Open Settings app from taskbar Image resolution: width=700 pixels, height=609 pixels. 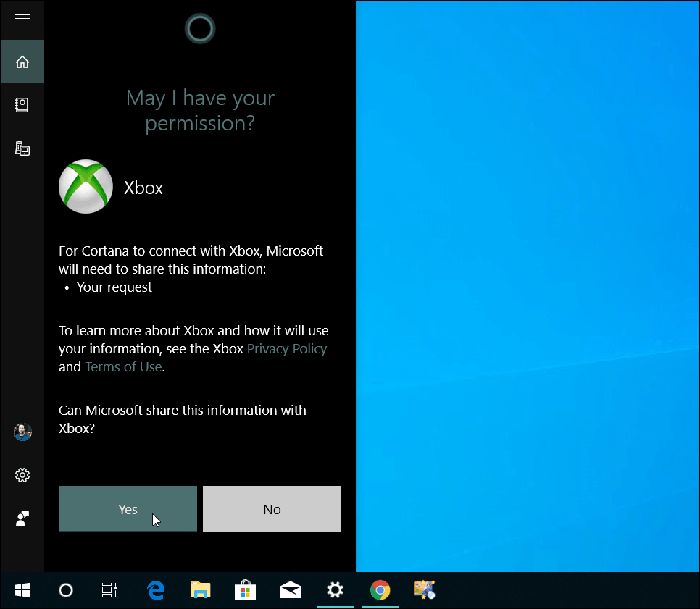coord(336,590)
